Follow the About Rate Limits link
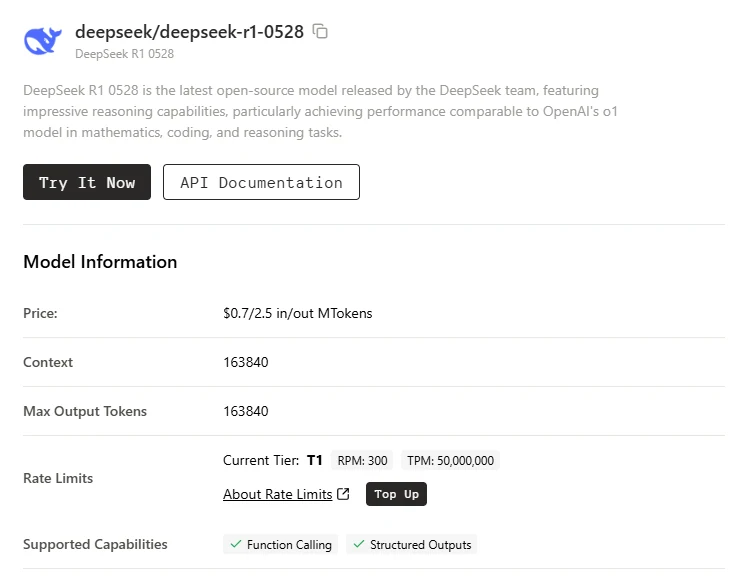This screenshot has height=583, width=737. click(x=278, y=494)
